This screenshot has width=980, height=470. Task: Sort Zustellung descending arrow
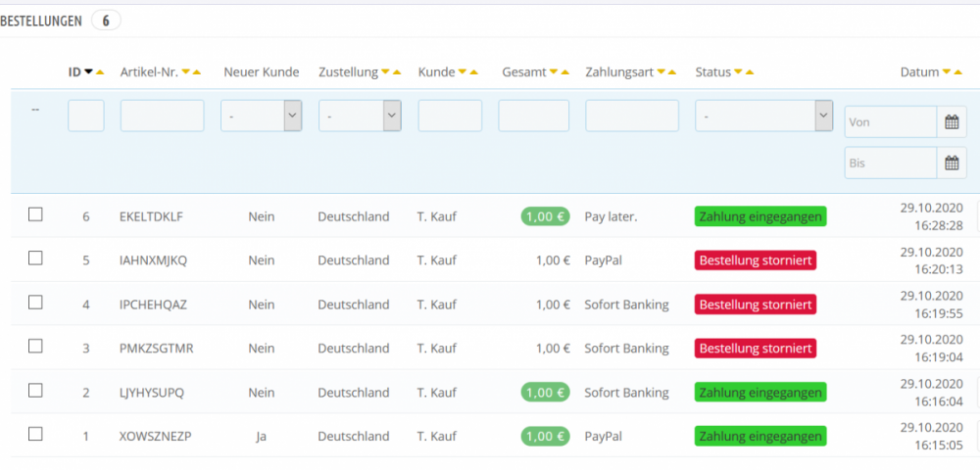tap(385, 71)
